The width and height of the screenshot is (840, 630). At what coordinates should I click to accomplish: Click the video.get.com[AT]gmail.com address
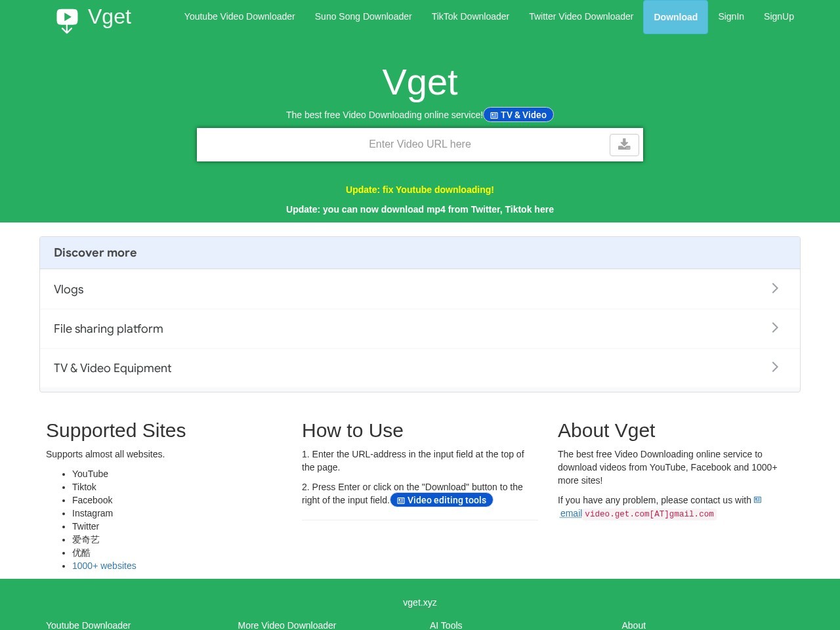click(x=649, y=514)
